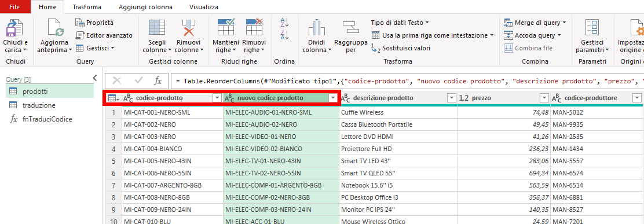The image size is (644, 224).
Task: Select cell Proiettore Full HD
Action: pyautogui.click(x=398, y=149)
